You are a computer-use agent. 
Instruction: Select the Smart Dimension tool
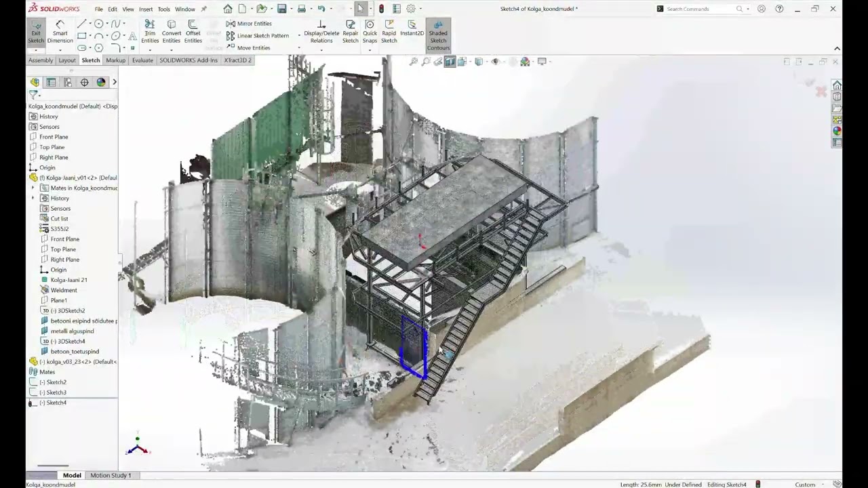(x=60, y=33)
